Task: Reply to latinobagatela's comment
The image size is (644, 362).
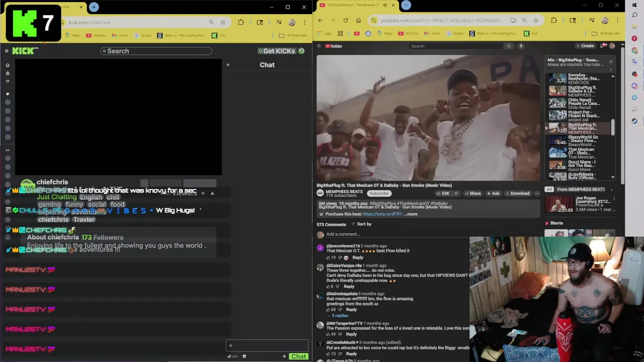Action: [x=351, y=310]
